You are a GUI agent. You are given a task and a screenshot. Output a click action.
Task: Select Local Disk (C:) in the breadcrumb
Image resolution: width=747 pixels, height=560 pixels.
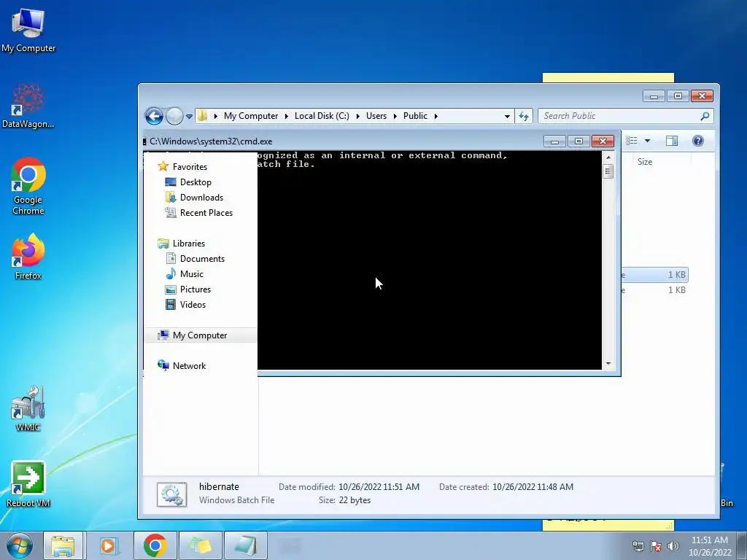click(x=322, y=116)
